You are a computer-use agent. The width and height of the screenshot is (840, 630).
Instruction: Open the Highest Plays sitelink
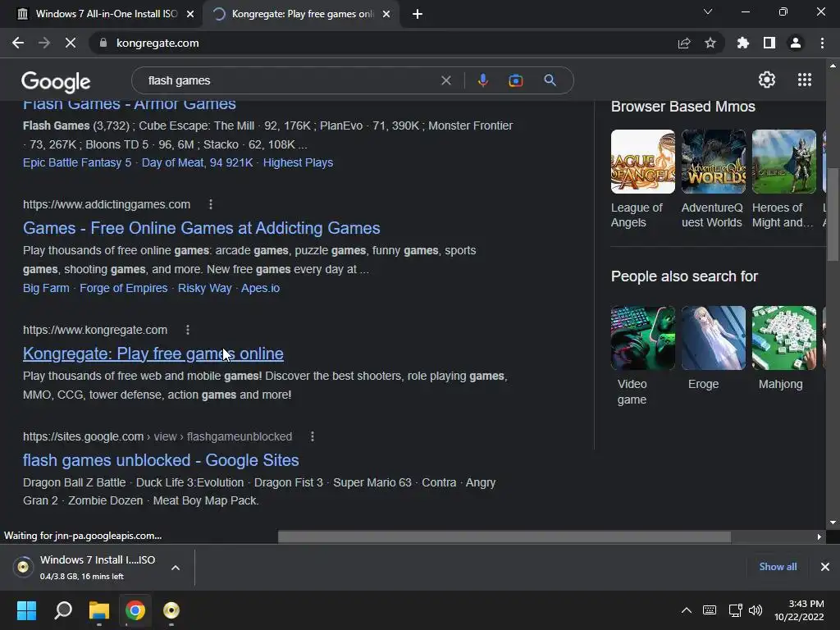(x=298, y=162)
